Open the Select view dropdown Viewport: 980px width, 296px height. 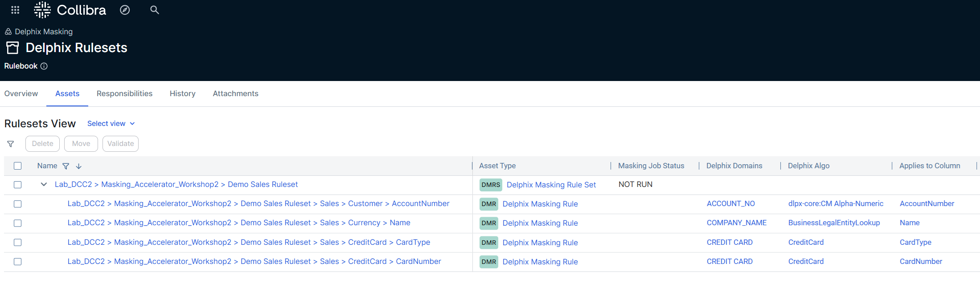point(111,124)
